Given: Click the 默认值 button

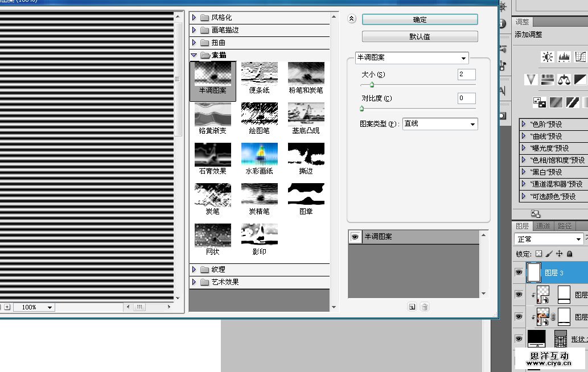Looking at the screenshot, I should point(419,36).
